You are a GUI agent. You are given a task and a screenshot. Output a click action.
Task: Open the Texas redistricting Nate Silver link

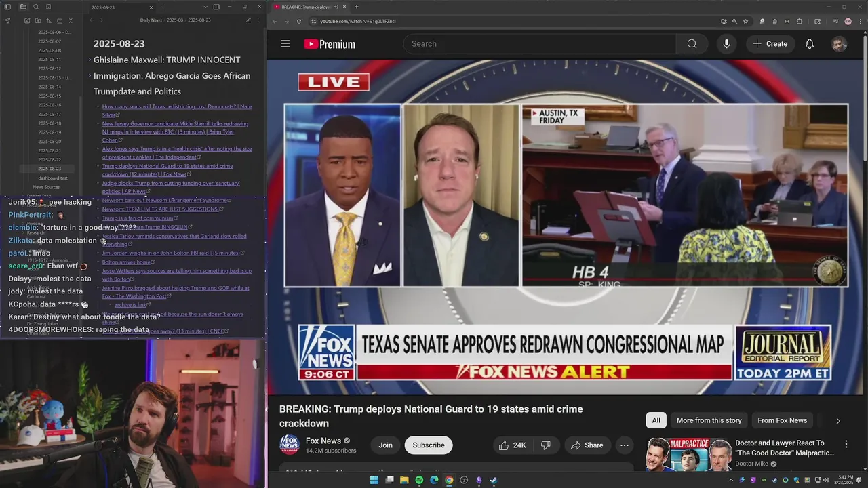(x=177, y=110)
